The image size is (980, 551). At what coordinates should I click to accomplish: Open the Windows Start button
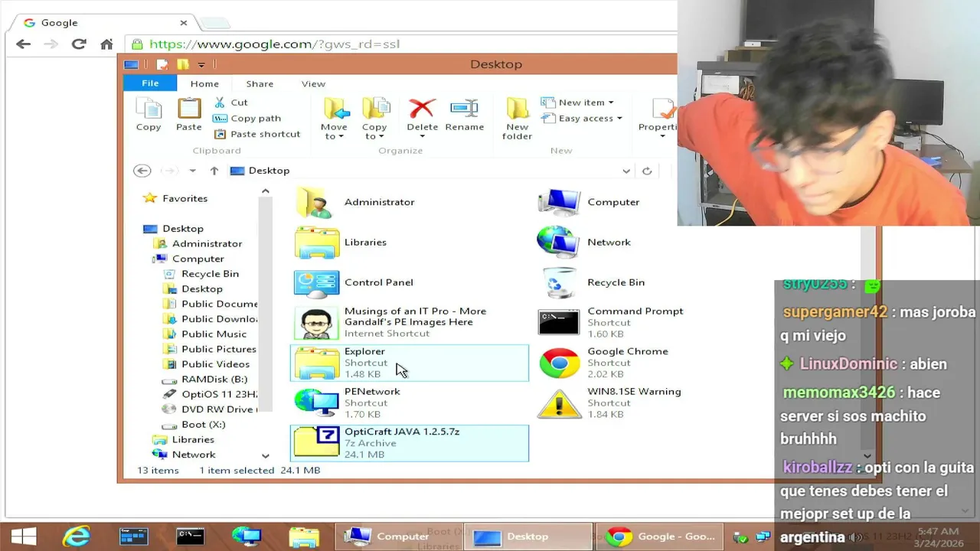tap(23, 536)
